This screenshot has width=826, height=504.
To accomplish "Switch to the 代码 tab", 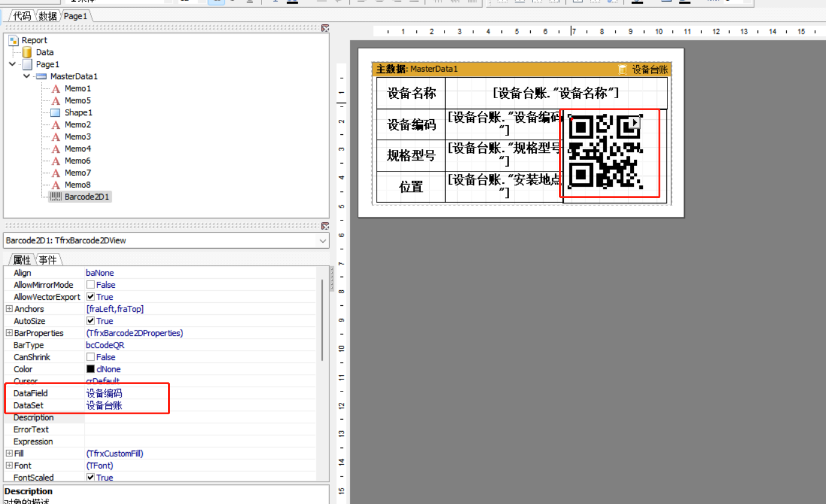I will point(22,16).
